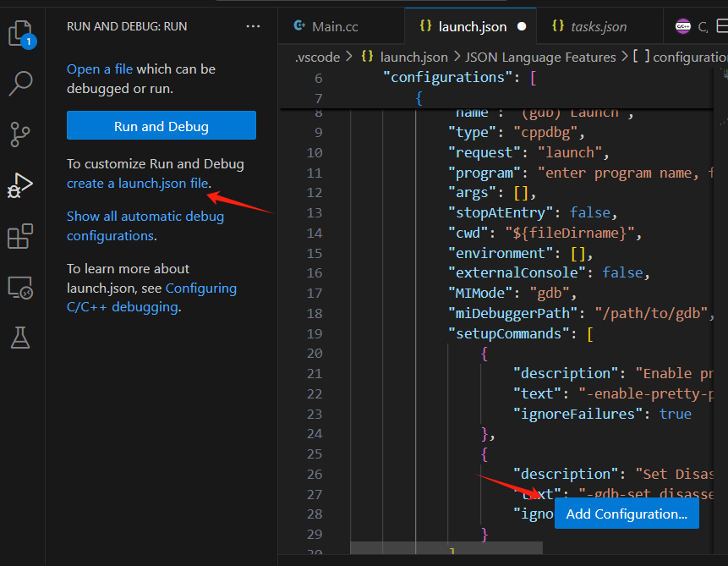Click the "environment" key on line 15

[x=503, y=253]
